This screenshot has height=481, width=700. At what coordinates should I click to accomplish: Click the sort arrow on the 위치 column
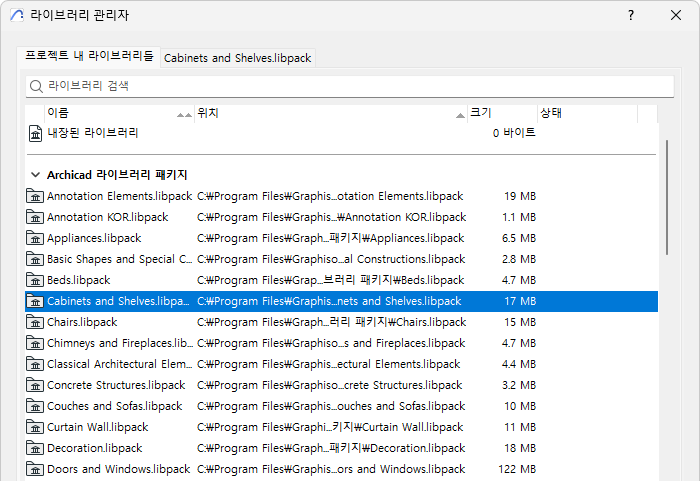point(460,116)
